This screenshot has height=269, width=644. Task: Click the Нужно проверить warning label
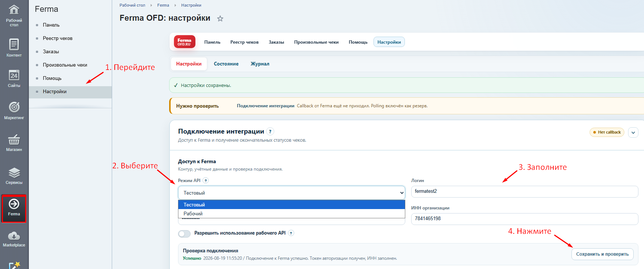197,106
